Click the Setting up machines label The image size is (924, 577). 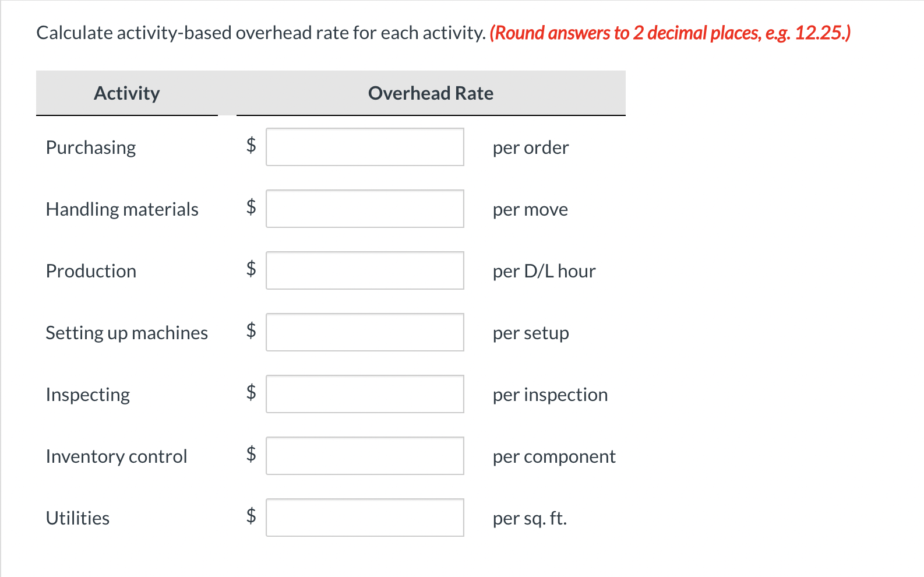click(x=127, y=332)
